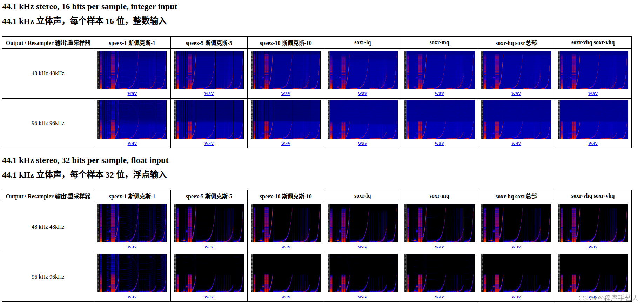Open wav link for soxr-vhq 48 kHz, float input
This screenshot has height=305, width=644.
pyautogui.click(x=593, y=247)
